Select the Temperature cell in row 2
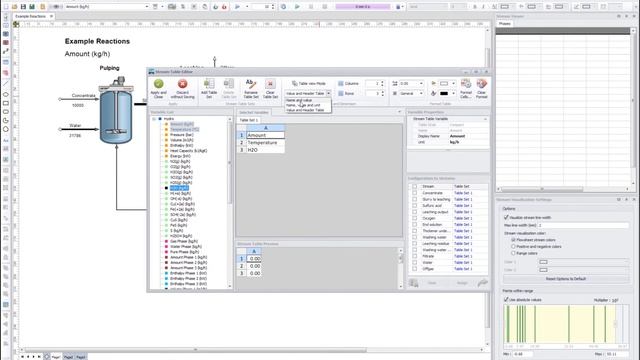Viewport: 640px width, 360px height. pos(265,142)
